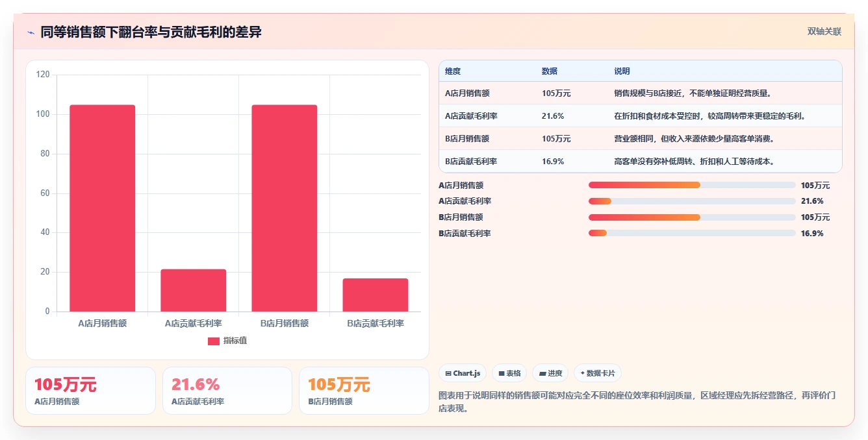Image resolution: width=868 pixels, height=440 pixels.
Task: Open the 21.6% A店贡献毛利率 card
Action: (227, 391)
